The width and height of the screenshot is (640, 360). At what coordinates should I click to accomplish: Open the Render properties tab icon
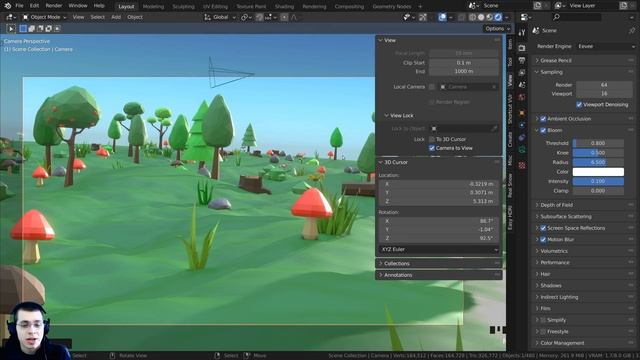(522, 48)
